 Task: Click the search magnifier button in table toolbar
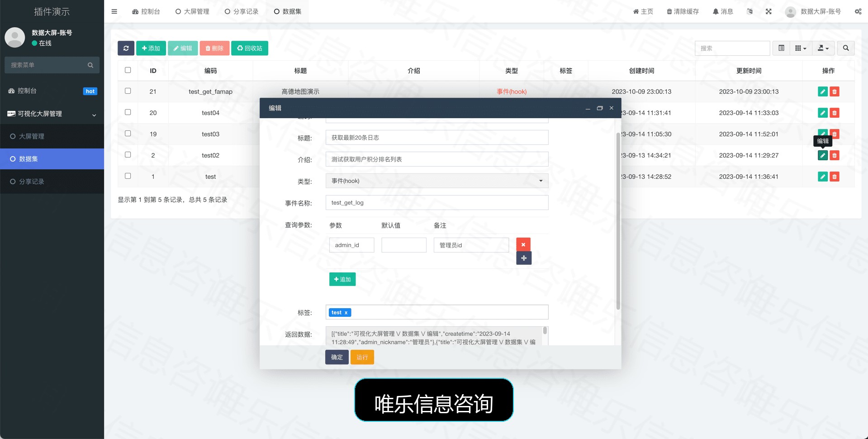(x=846, y=48)
